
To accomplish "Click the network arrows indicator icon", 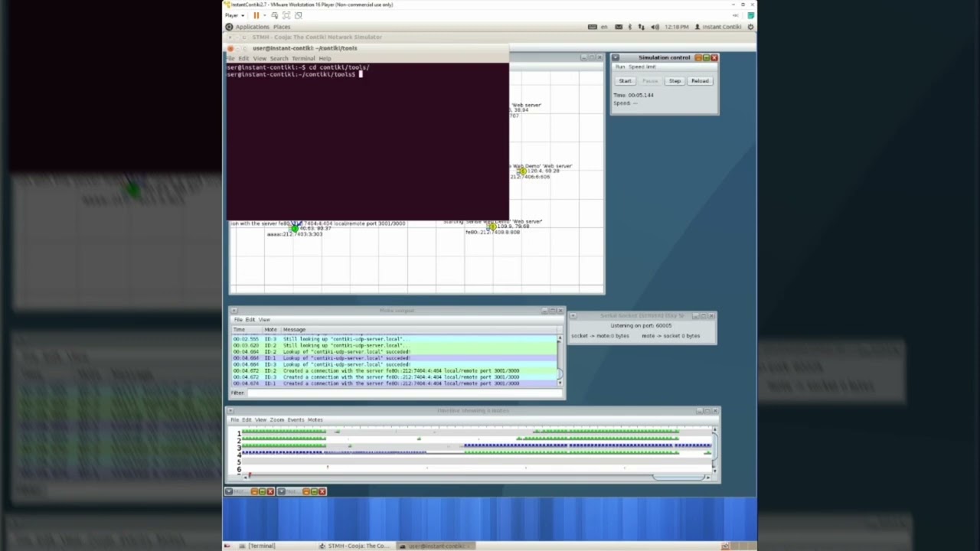I will tap(641, 27).
